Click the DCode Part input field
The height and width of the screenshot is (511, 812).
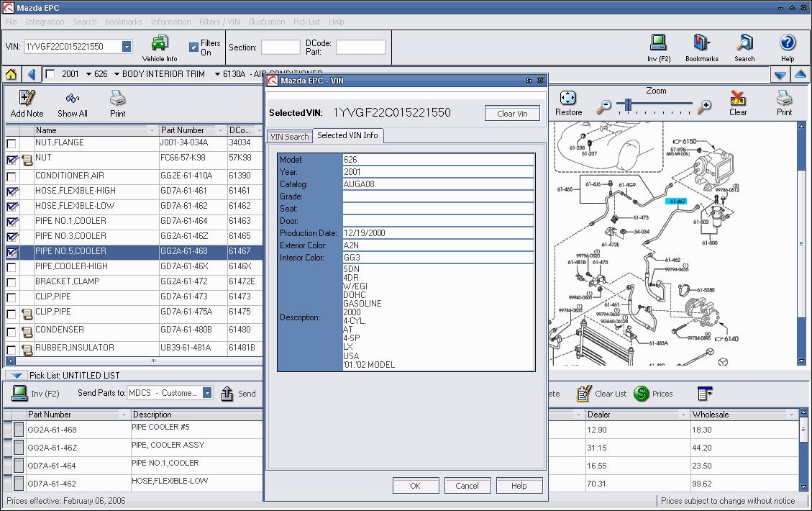[360, 48]
